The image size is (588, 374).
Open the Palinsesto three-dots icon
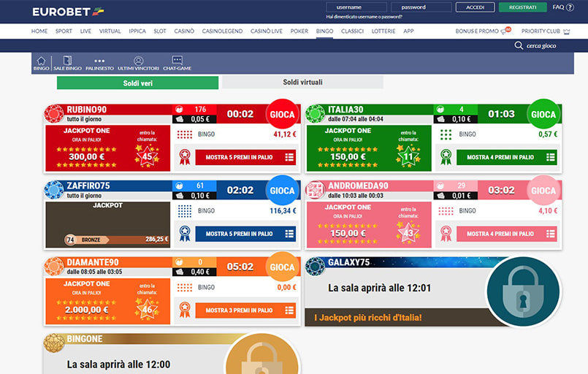(100, 61)
